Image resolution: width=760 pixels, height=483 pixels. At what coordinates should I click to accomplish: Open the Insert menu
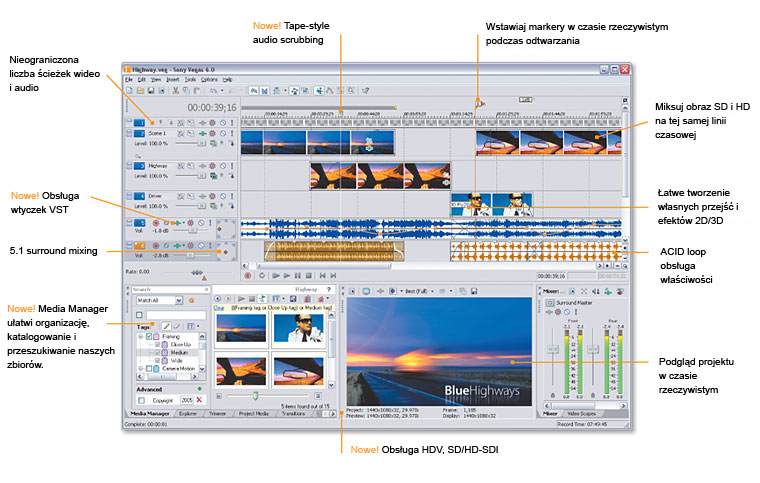[x=173, y=79]
